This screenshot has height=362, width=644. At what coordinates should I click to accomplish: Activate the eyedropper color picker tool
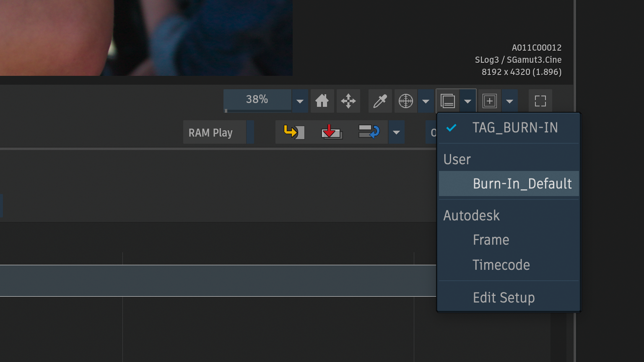coord(380,101)
